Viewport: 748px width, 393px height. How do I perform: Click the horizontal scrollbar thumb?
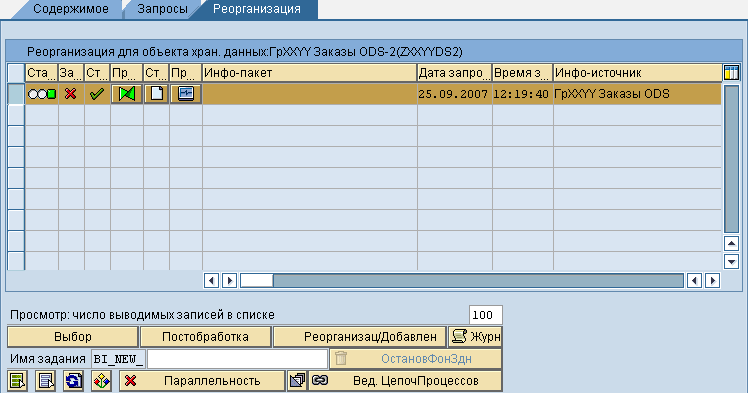pos(257,280)
